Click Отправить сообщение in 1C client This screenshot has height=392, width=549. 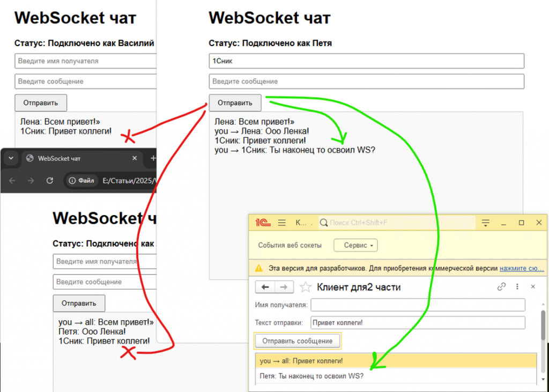pos(298,341)
